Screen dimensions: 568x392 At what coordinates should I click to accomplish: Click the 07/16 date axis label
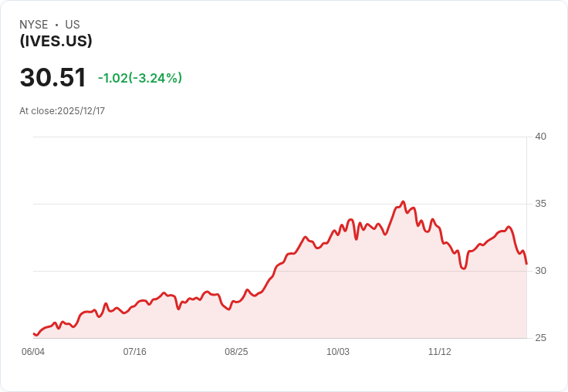tap(134, 352)
